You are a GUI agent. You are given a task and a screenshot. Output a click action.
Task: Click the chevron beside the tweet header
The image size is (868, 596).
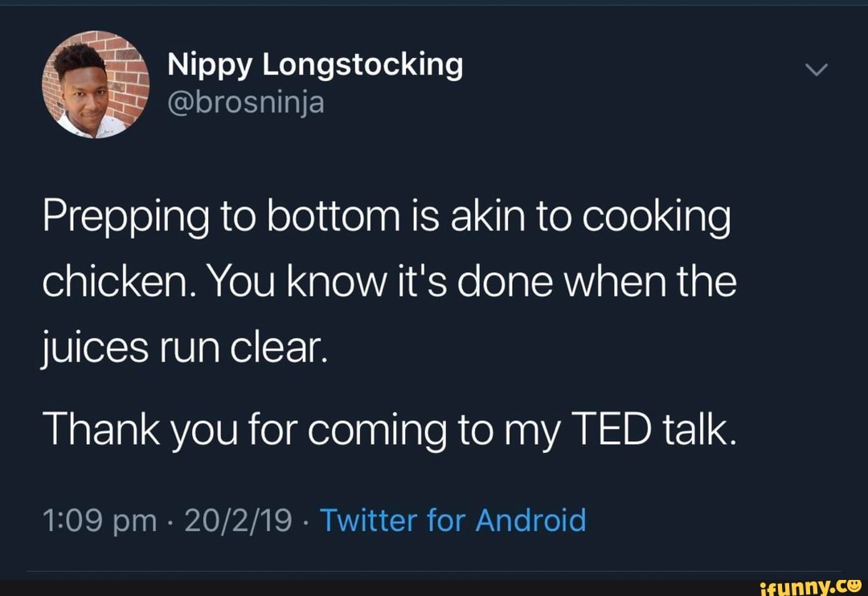point(816,69)
